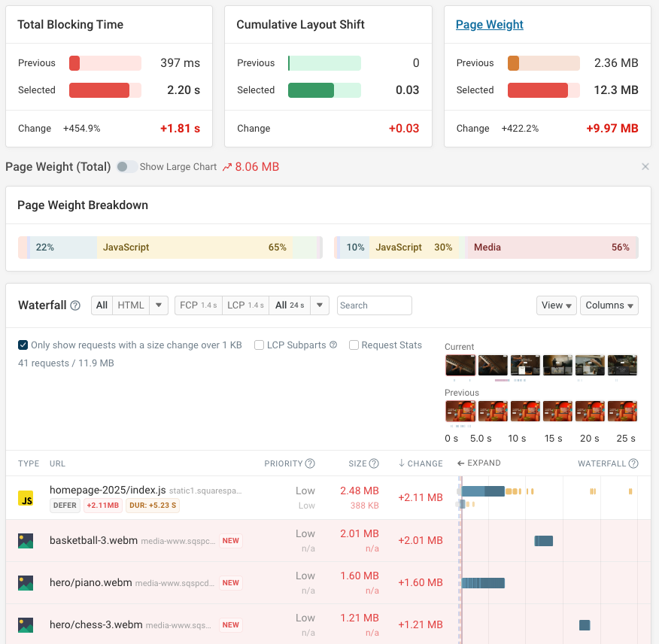Toggle the Show Large Chart switch
This screenshot has width=659, height=644.
pyautogui.click(x=126, y=167)
